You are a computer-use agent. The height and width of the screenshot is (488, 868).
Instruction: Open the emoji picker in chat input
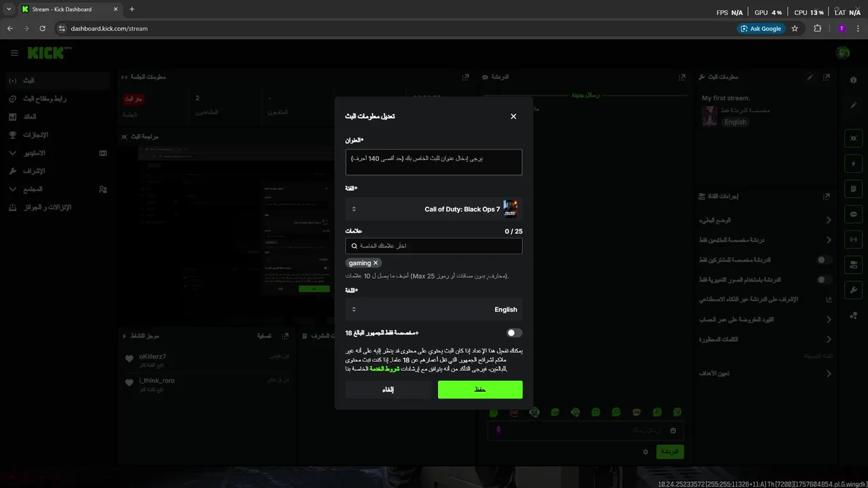673,430
